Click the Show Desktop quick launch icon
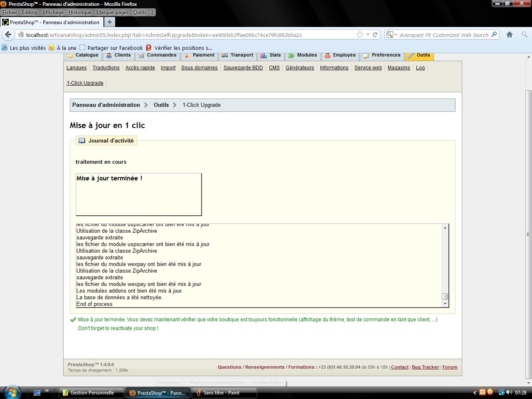 click(37, 392)
